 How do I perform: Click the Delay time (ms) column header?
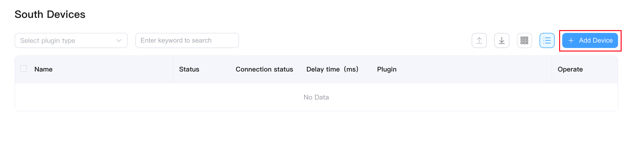(332, 69)
